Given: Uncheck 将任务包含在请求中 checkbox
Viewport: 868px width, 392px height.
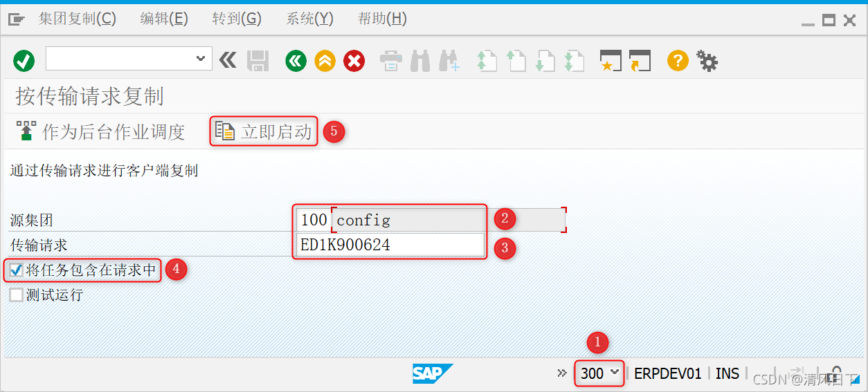Looking at the screenshot, I should tap(16, 270).
